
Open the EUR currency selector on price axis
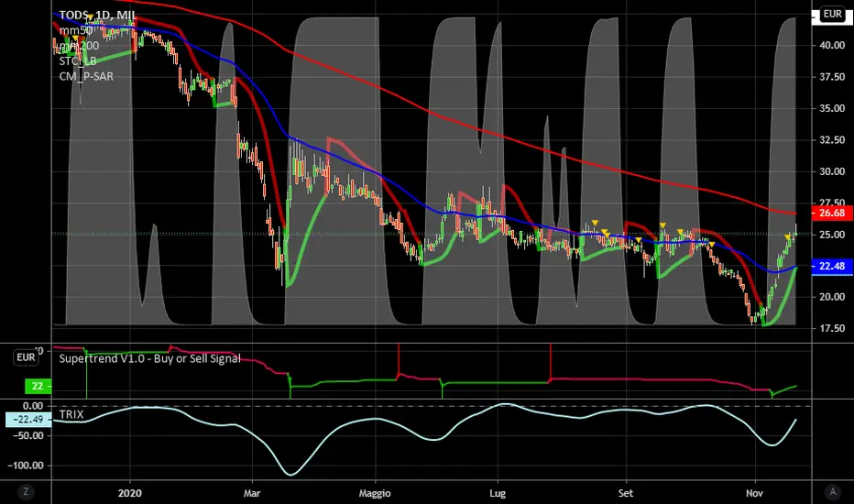[x=832, y=14]
